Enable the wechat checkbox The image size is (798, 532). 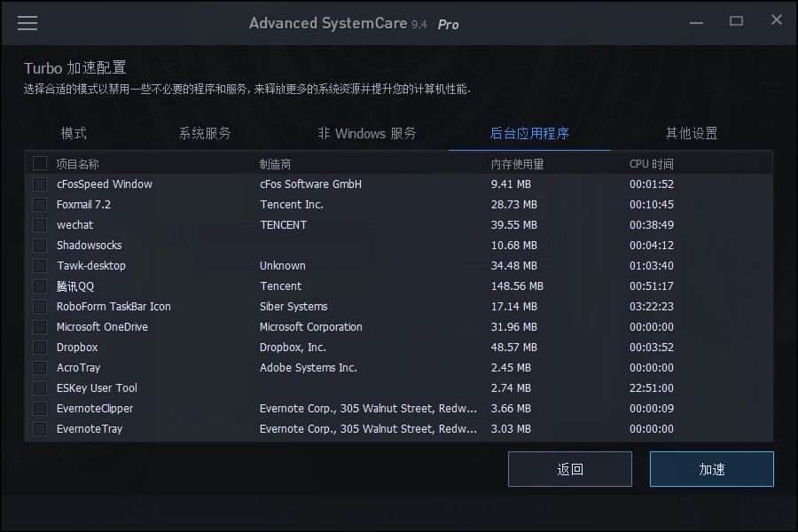pyautogui.click(x=40, y=224)
